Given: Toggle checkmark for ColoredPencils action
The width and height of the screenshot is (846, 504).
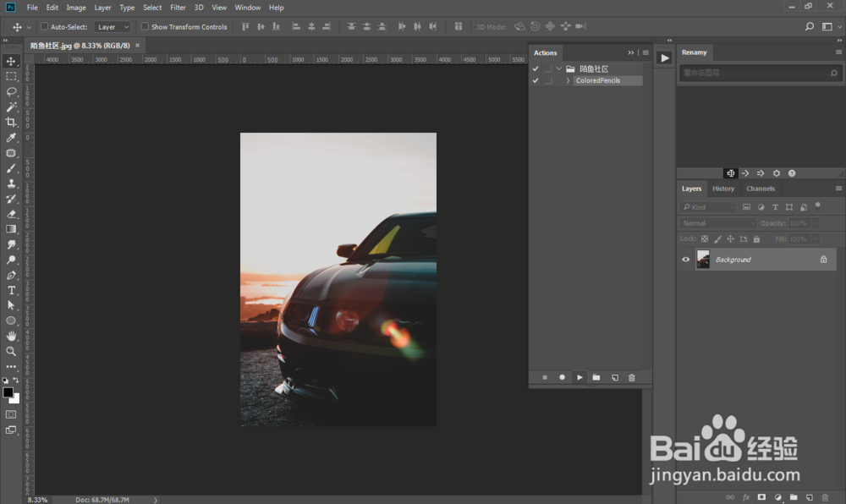Looking at the screenshot, I should (536, 80).
